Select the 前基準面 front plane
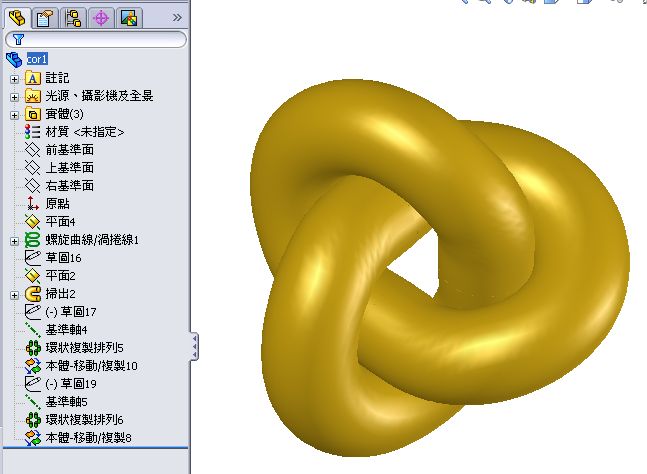Screen dimensions: 647x474 coord(70,150)
